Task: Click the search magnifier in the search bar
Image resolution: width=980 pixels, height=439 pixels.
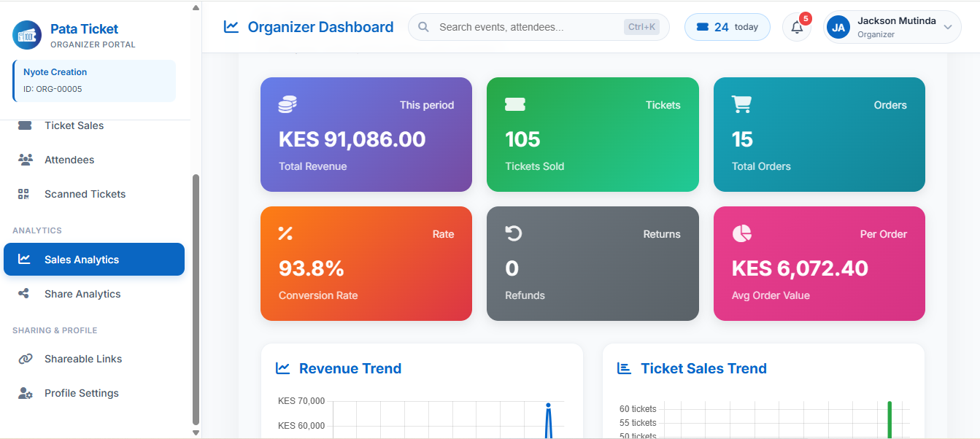Action: [x=423, y=26]
